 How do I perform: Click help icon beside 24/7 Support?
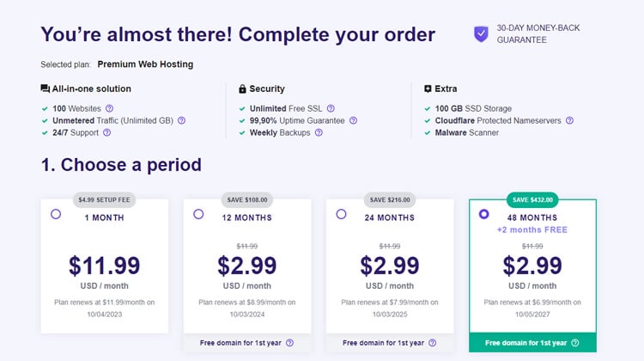(x=106, y=132)
